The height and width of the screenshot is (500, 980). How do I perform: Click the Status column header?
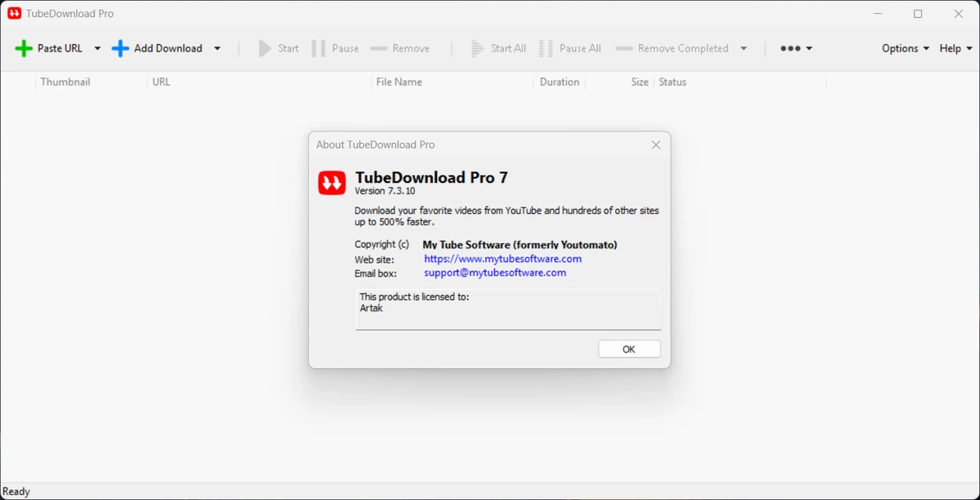672,82
